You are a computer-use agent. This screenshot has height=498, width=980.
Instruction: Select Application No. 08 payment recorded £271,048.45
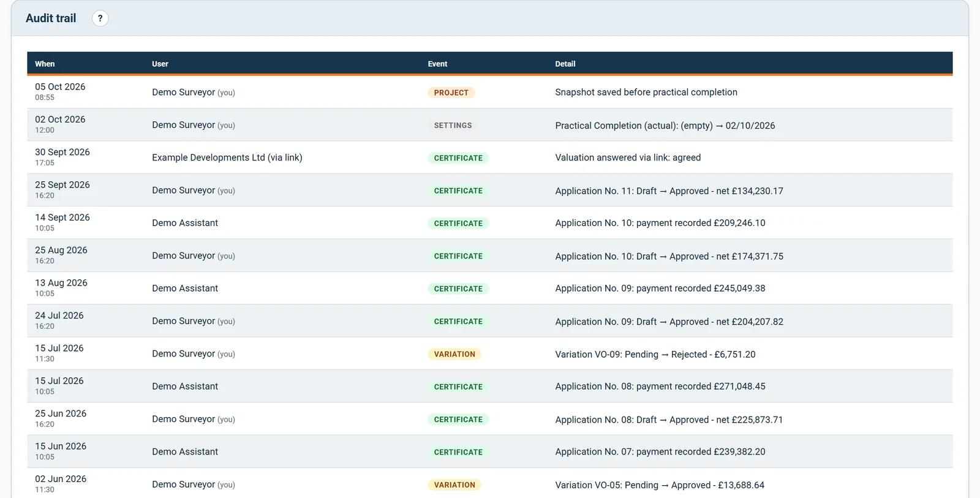pyautogui.click(x=660, y=387)
